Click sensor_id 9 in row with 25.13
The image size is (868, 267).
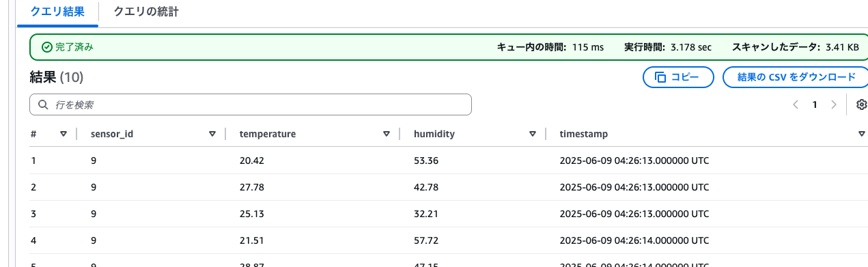[94, 214]
